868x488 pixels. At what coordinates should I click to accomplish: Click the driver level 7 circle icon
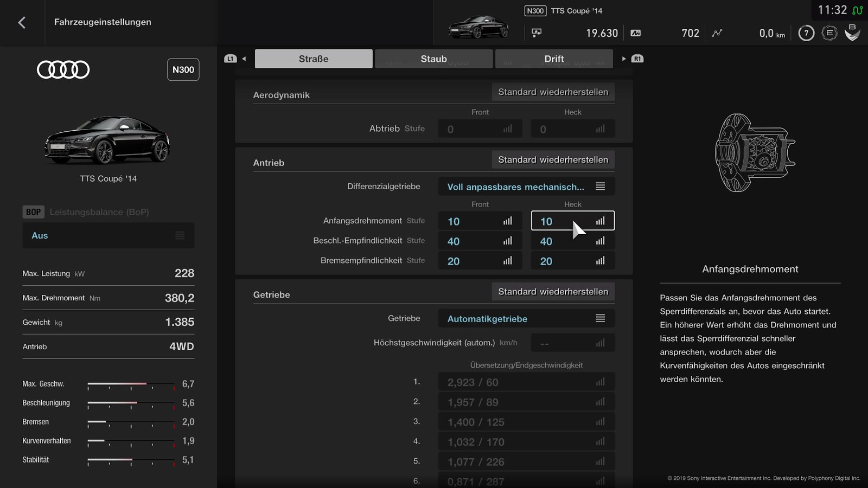[806, 33]
